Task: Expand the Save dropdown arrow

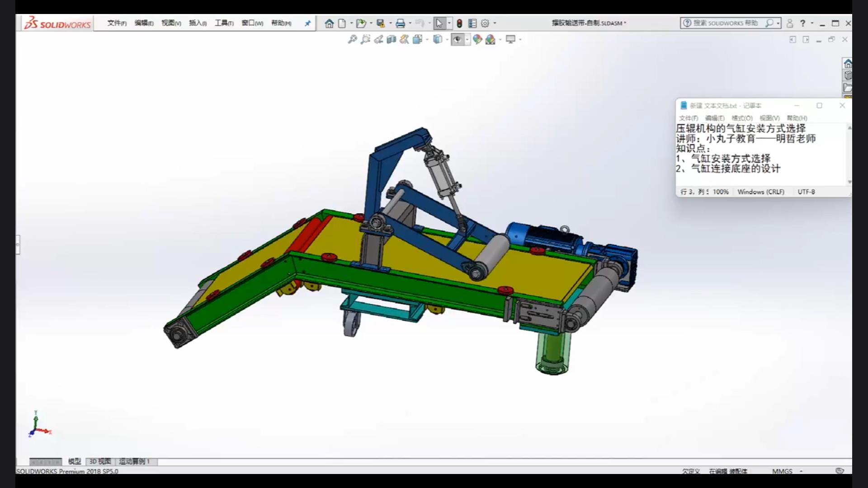Action: point(391,23)
